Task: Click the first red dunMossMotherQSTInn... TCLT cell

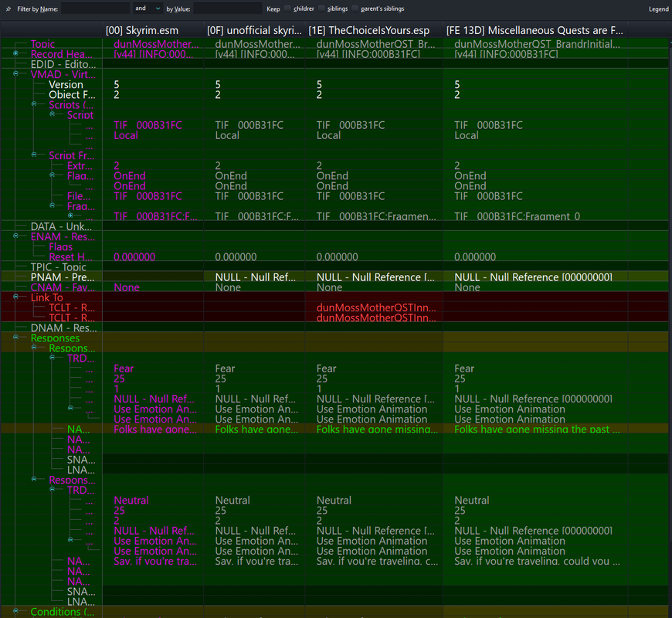Action: pos(376,307)
